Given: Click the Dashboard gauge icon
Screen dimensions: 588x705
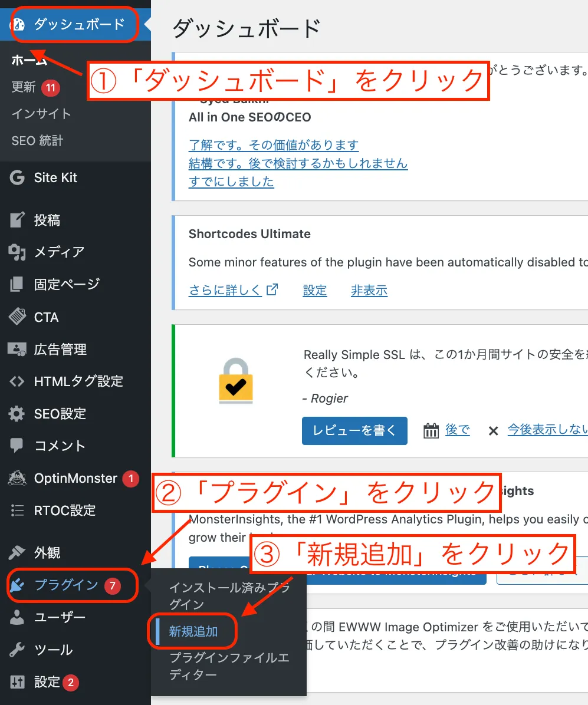Looking at the screenshot, I should pyautogui.click(x=18, y=24).
